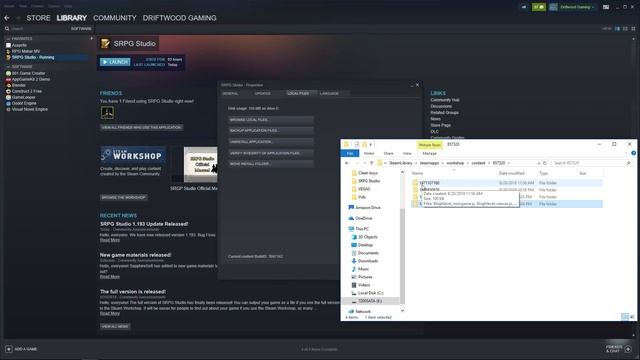This screenshot has width=640, height=360.
Task: Click BACKUP APPLICATION FILES button
Action: (271, 131)
